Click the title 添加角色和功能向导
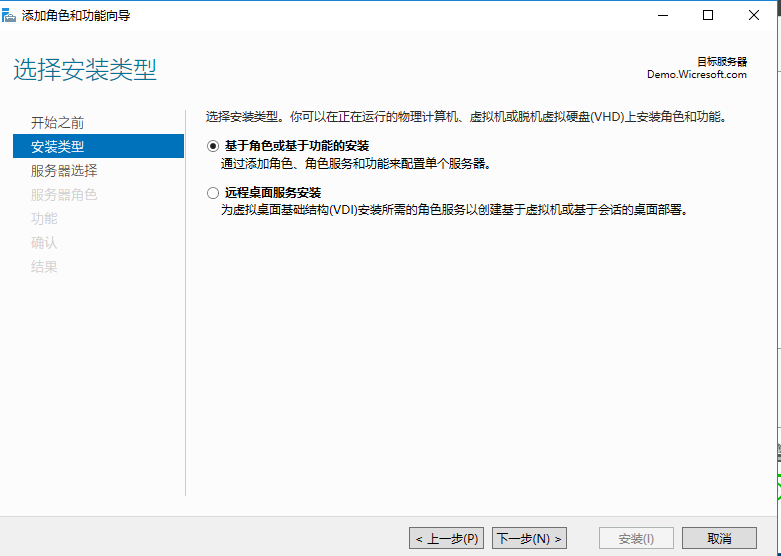This screenshot has height=556, width=781. pyautogui.click(x=76, y=15)
